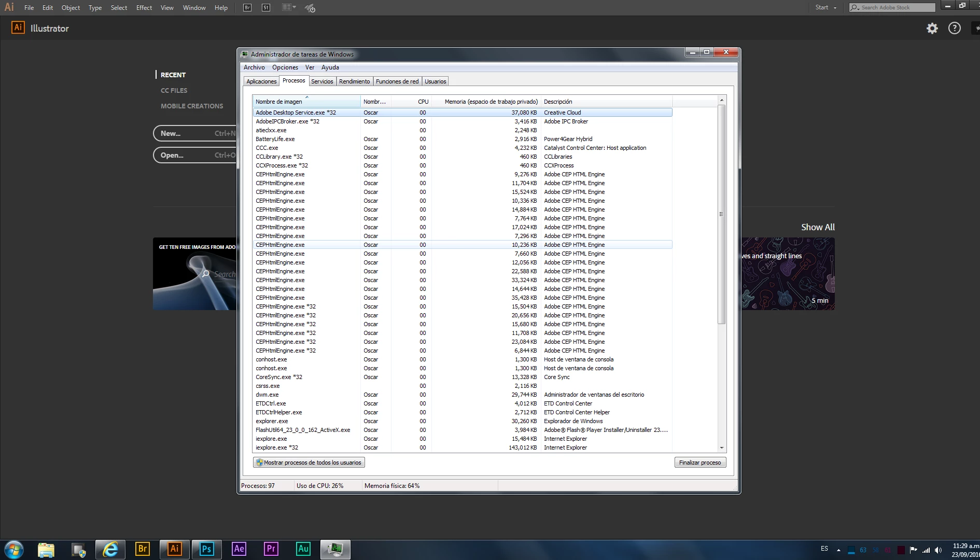The width and height of the screenshot is (980, 560).
Task: Open Archivo menu in Task Manager
Action: click(254, 67)
